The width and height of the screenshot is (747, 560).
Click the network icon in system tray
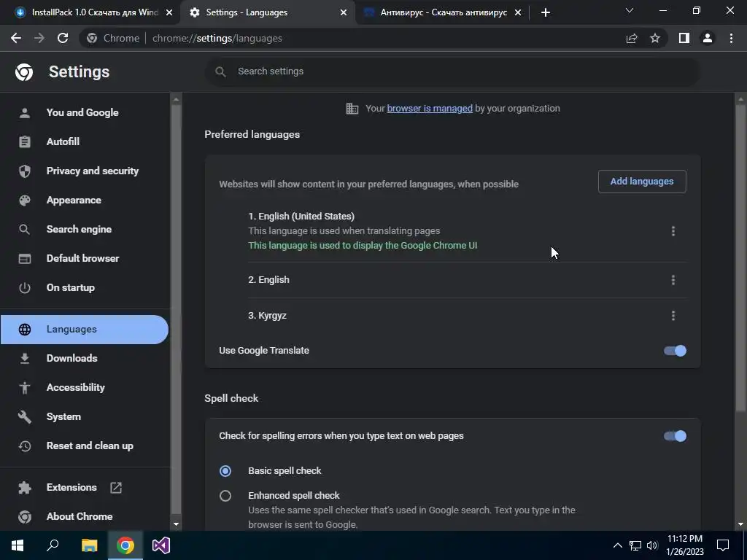click(635, 545)
